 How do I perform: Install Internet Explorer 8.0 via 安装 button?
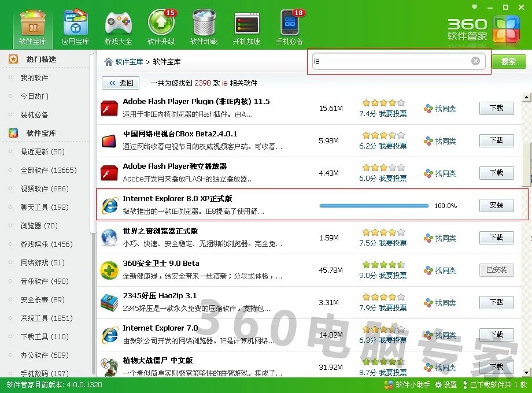(x=496, y=205)
